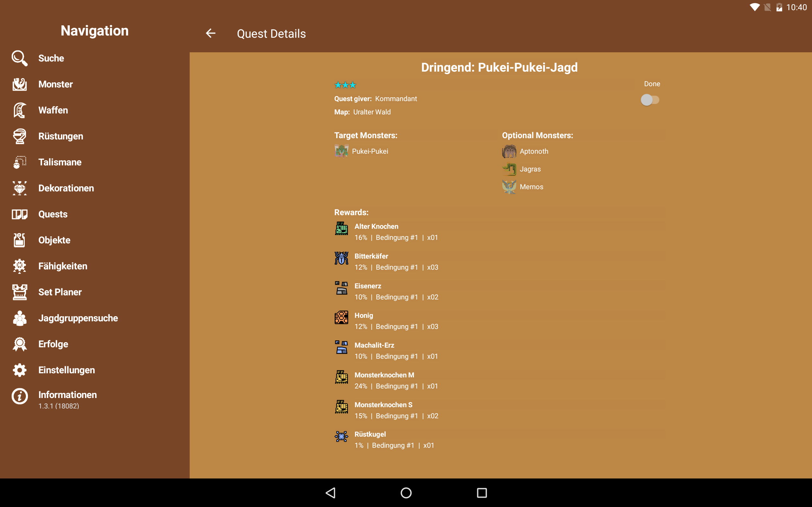Open the Dekorationen gem icon
The height and width of the screenshot is (507, 812).
tap(19, 188)
